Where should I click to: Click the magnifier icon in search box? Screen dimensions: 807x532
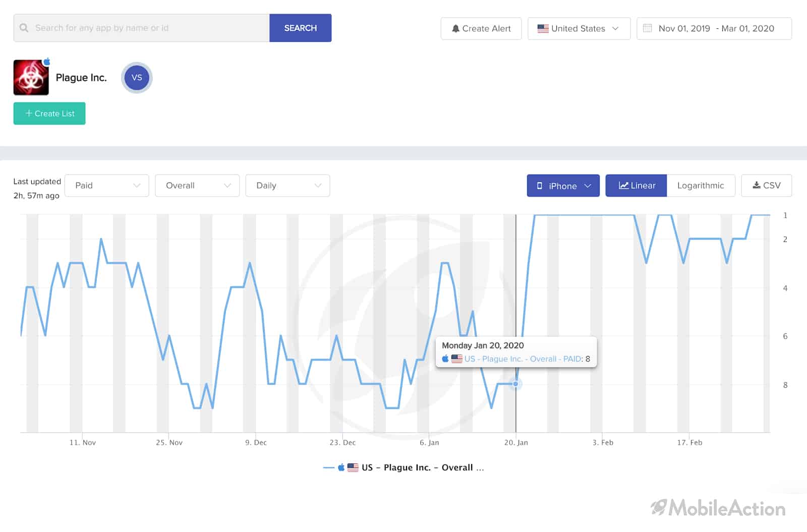(x=24, y=28)
